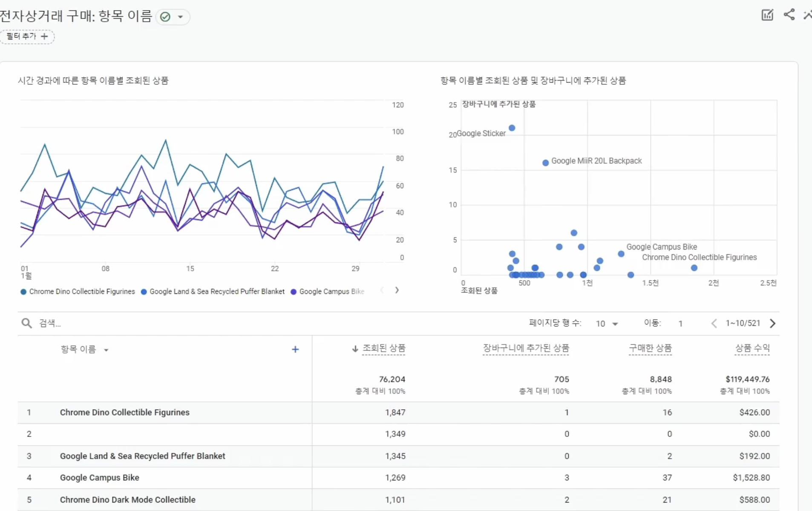Toggle Google Land & Sea Puffer Blanket legend

(213, 292)
